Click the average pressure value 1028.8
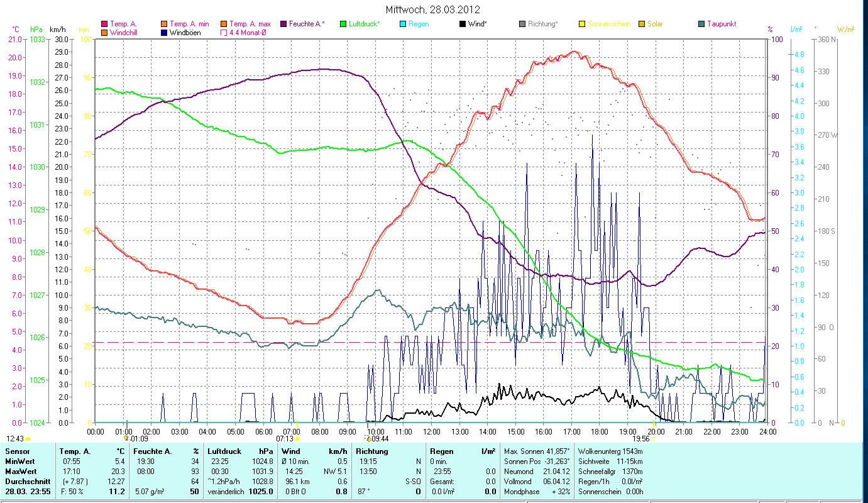This screenshot has width=868, height=503. coord(262,481)
